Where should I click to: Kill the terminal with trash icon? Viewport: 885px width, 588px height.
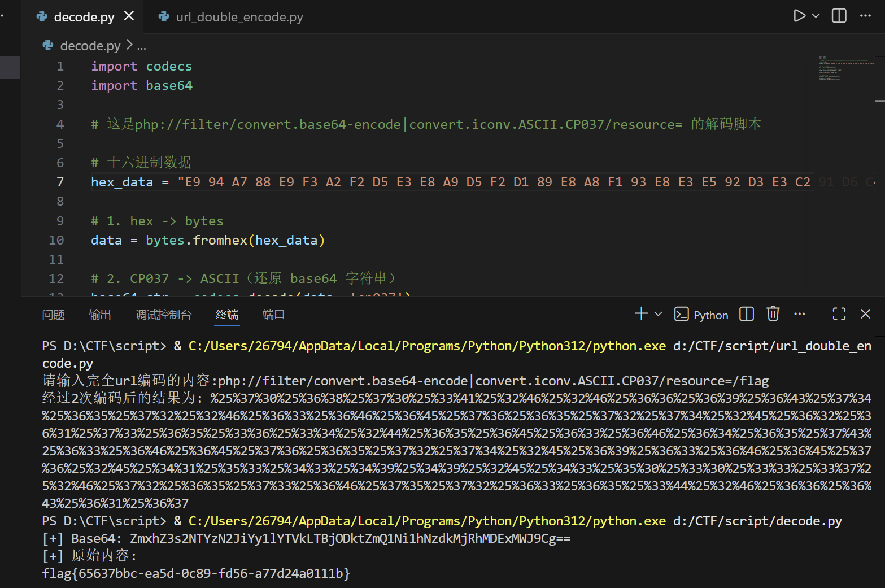click(x=773, y=314)
